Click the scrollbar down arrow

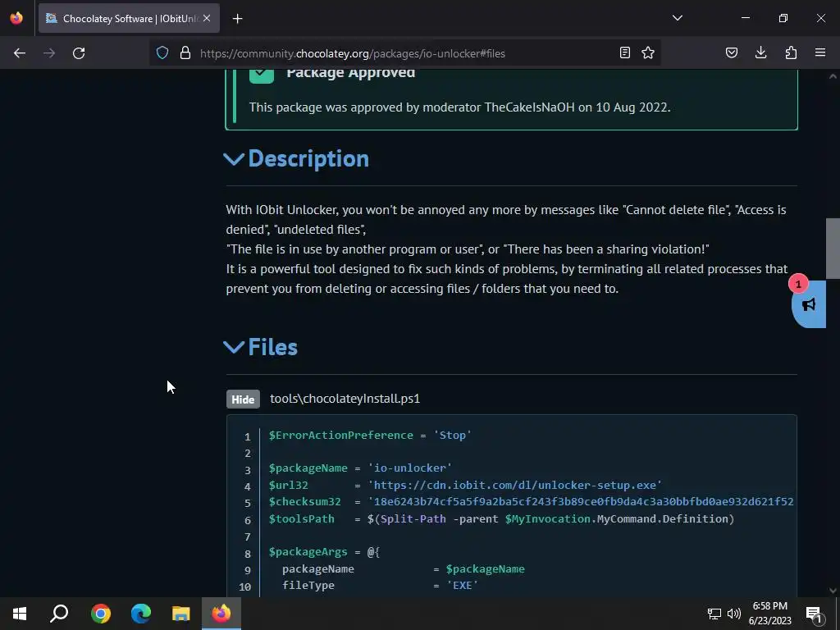(833, 591)
